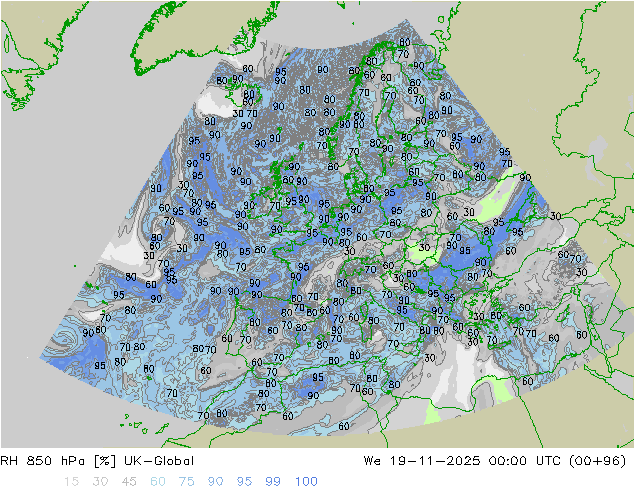Select legend value 15

point(71,482)
